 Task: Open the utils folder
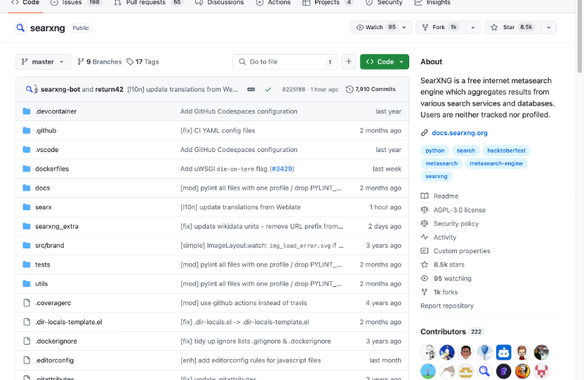click(x=41, y=284)
